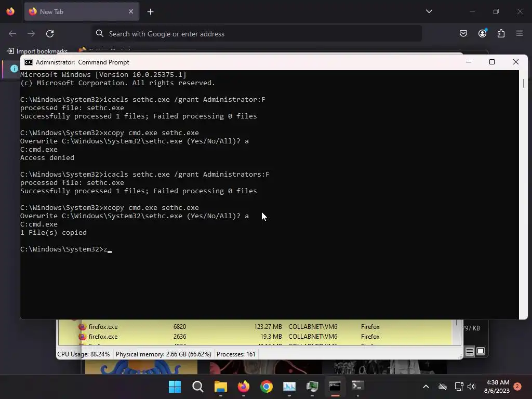Go back using Firefox back arrow
Screen dimensions: 532x399
click(12, 34)
